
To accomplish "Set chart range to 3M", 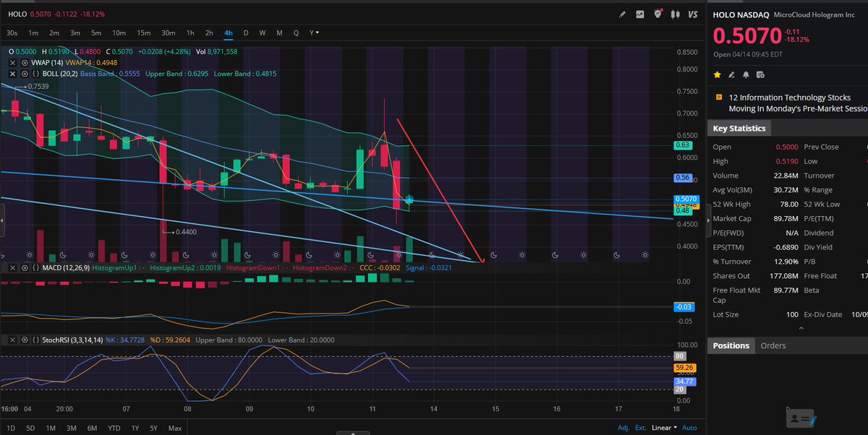I will pos(72,428).
